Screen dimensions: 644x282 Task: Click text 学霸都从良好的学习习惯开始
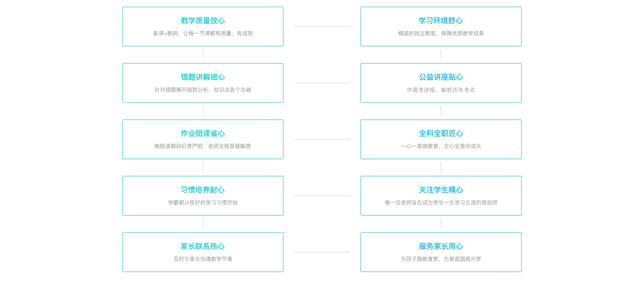pyautogui.click(x=203, y=202)
